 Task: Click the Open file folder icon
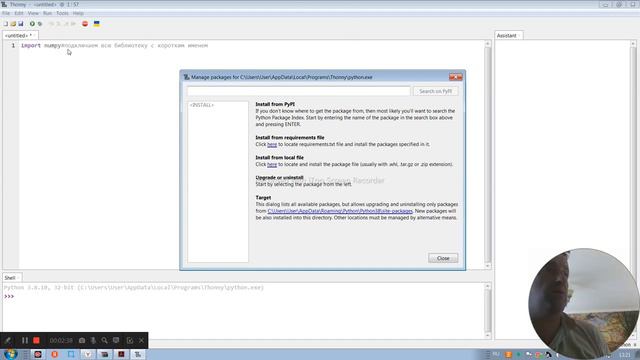pos(13,24)
